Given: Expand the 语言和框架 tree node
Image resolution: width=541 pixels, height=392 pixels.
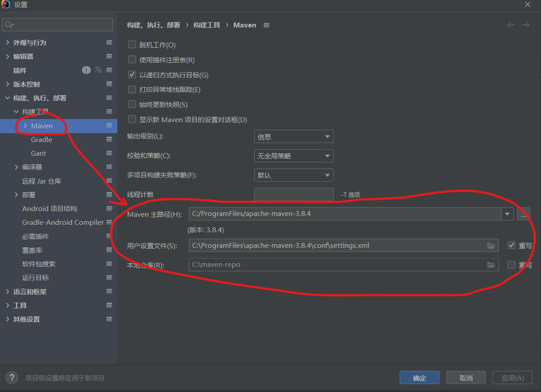Looking at the screenshot, I should click(x=8, y=292).
